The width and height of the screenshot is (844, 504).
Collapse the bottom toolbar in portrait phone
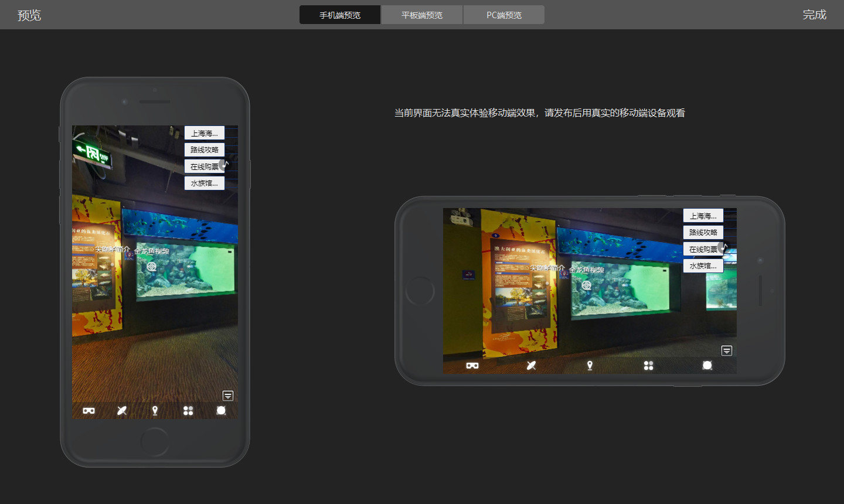coord(228,396)
